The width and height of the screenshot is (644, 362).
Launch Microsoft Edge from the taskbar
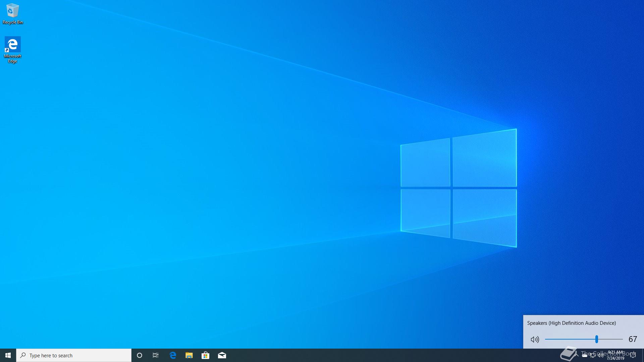(173, 355)
